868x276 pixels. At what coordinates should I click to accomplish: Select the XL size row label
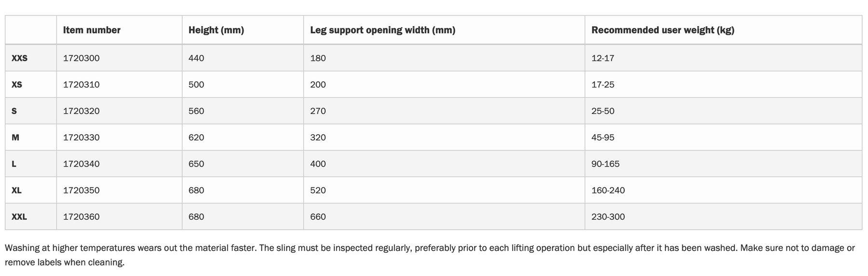pyautogui.click(x=16, y=191)
